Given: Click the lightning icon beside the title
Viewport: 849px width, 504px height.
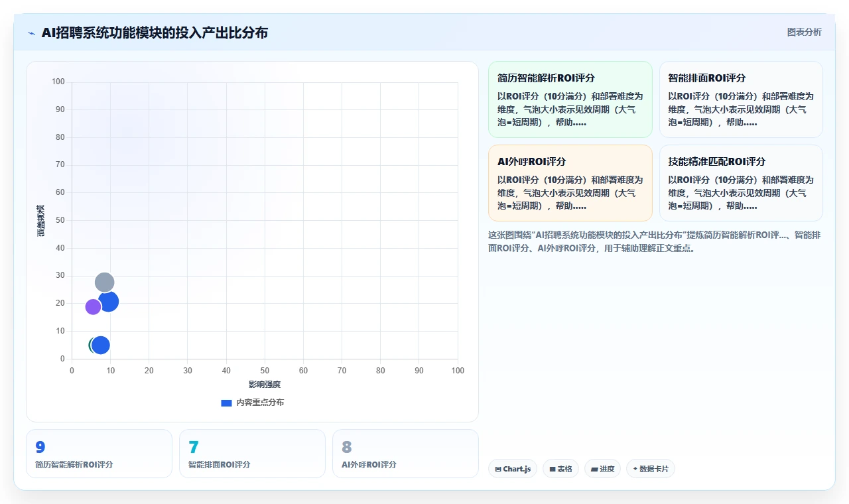Looking at the screenshot, I should click(31, 33).
